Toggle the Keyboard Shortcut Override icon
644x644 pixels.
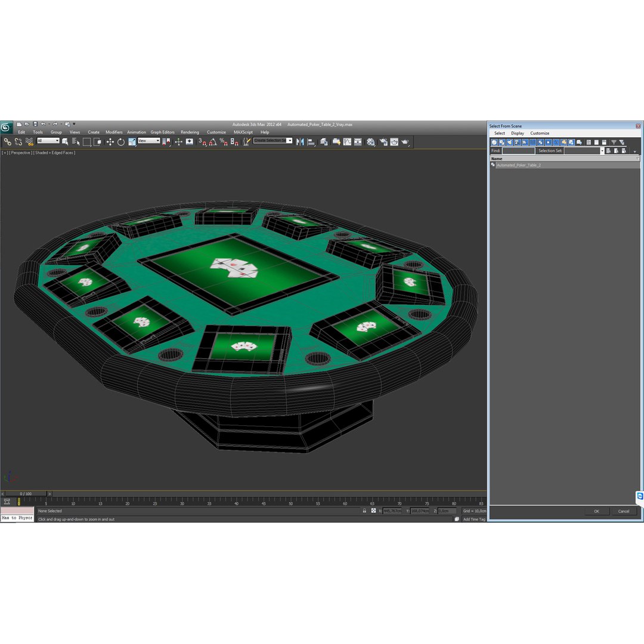[x=190, y=142]
